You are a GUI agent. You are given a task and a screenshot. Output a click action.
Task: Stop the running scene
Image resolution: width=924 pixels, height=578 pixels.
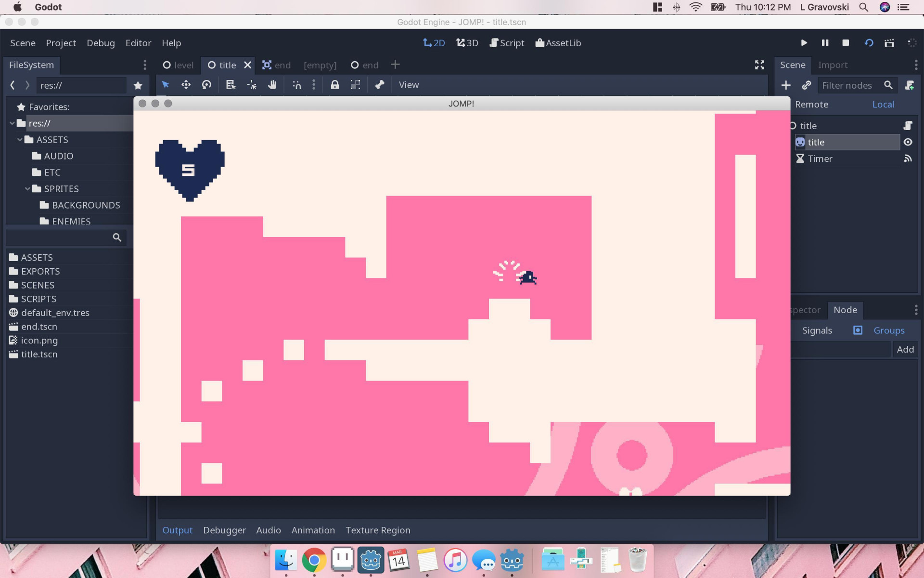tap(846, 43)
